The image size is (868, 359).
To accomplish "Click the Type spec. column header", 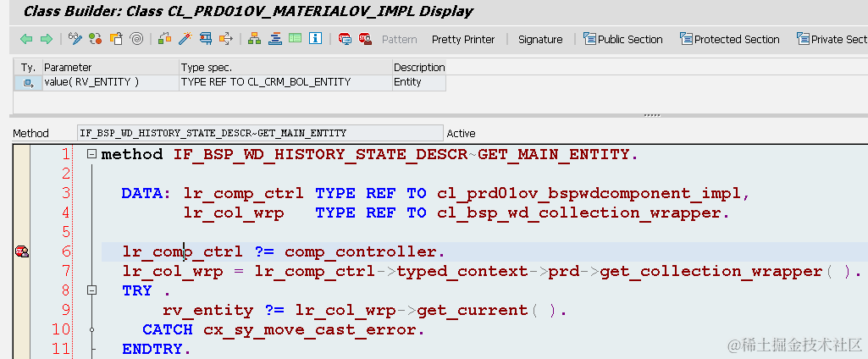I will [x=285, y=68].
